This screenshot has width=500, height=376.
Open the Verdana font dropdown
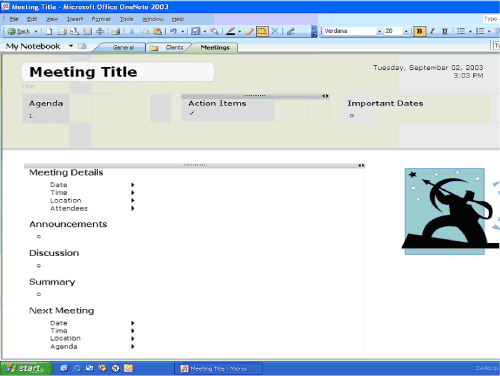379,31
